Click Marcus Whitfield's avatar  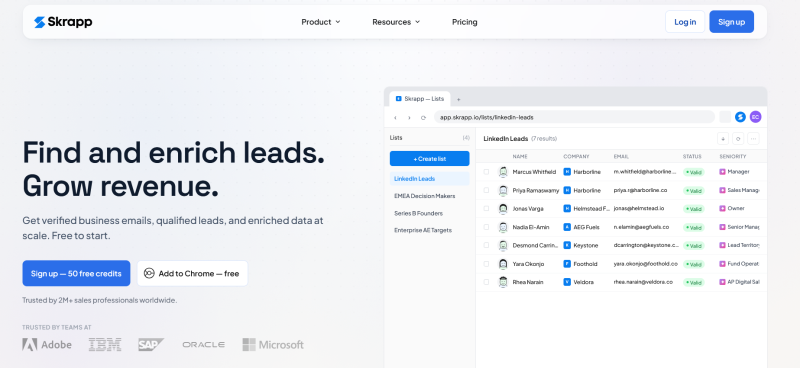click(503, 172)
